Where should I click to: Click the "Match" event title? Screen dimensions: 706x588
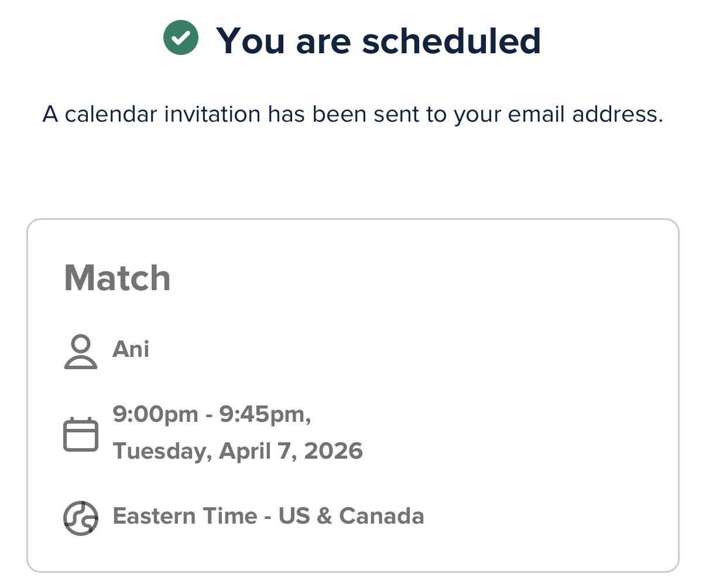tap(117, 278)
